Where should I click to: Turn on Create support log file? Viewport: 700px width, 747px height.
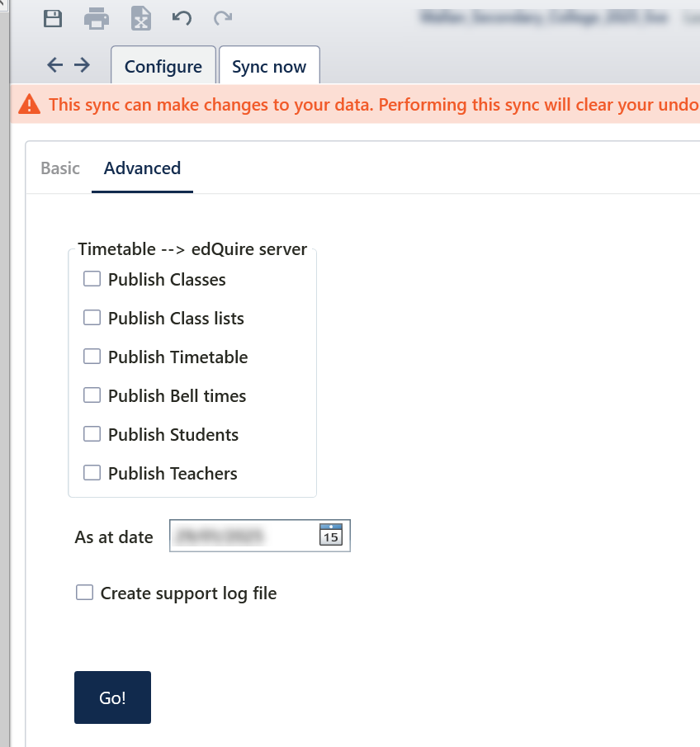[84, 593]
